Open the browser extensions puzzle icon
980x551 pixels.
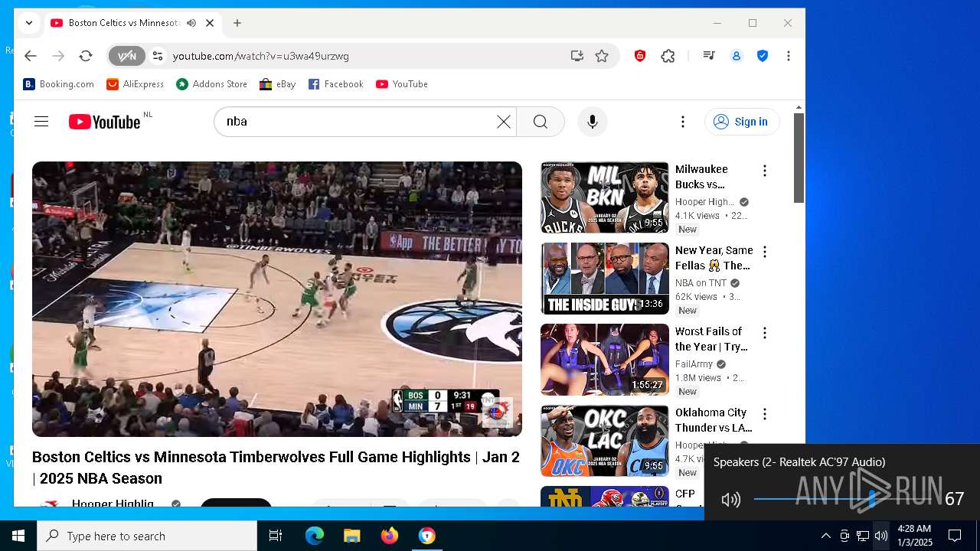point(668,56)
